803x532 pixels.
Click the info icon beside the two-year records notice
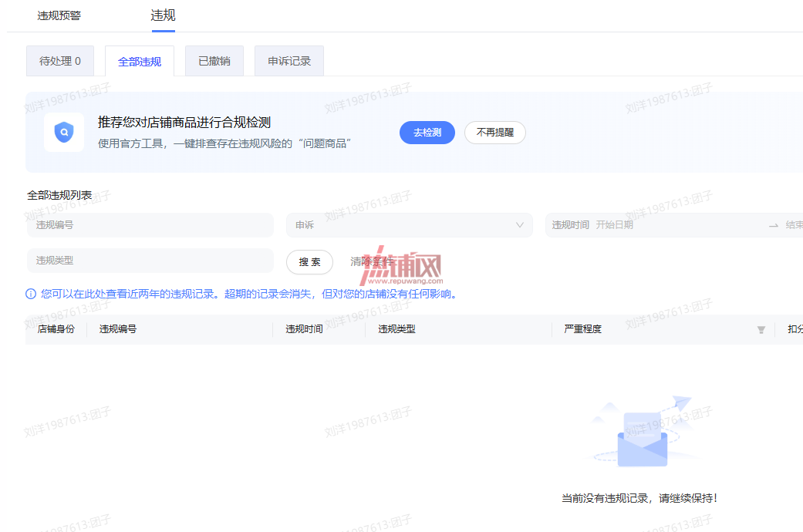click(31, 294)
